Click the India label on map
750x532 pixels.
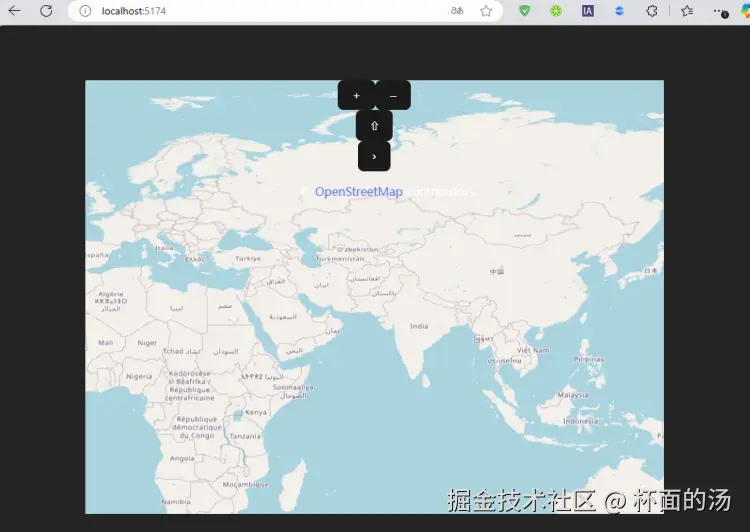[419, 326]
